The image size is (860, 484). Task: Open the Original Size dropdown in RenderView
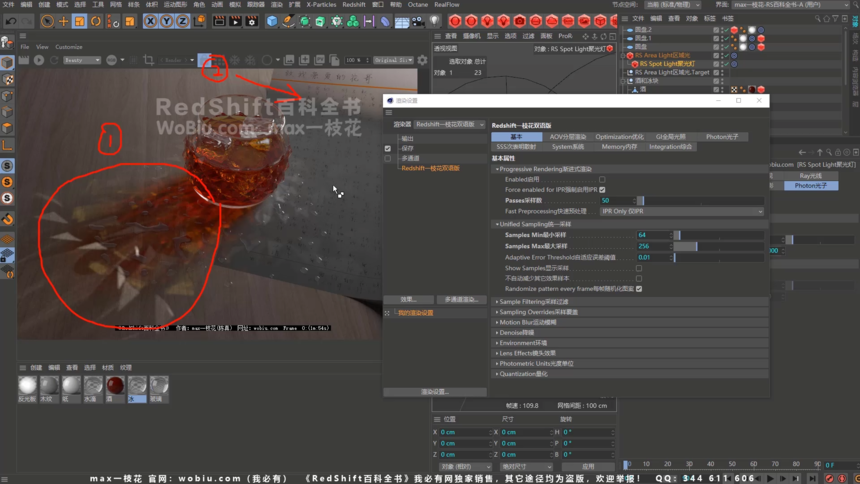click(393, 60)
